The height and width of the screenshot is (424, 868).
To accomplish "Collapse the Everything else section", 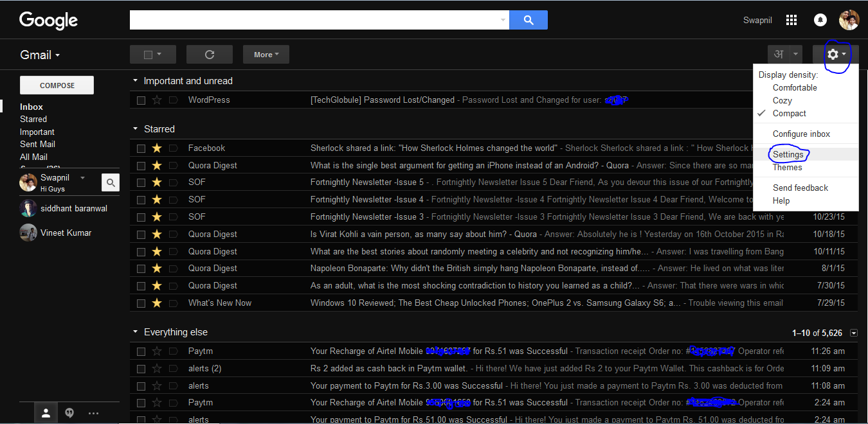I will pyautogui.click(x=135, y=332).
